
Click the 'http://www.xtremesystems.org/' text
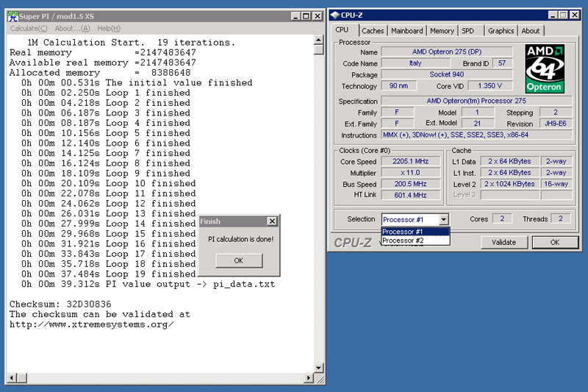coord(91,324)
